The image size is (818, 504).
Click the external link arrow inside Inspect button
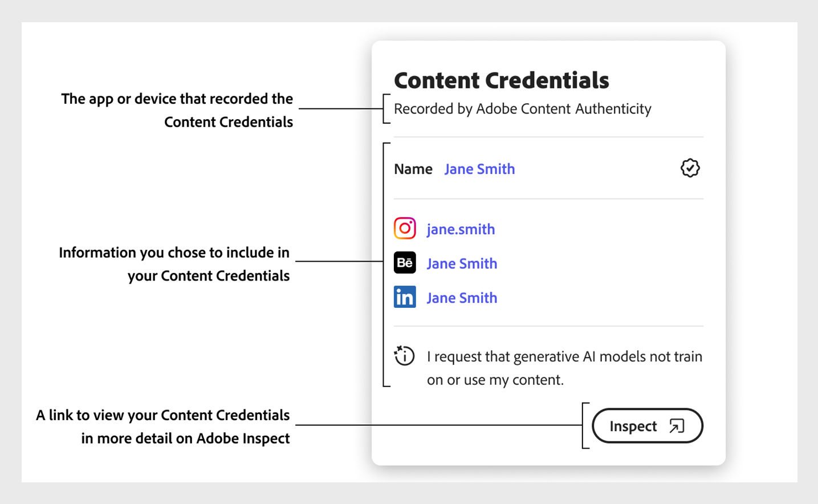coord(676,425)
